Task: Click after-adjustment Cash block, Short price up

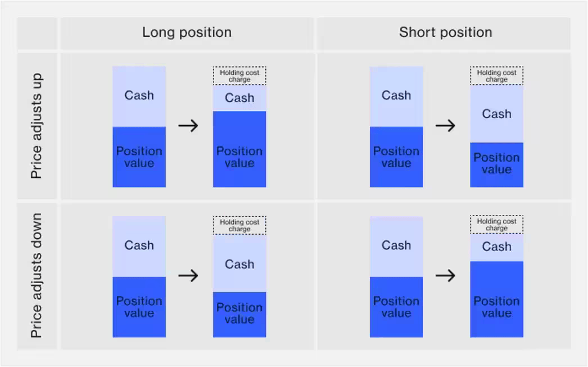Action: pyautogui.click(x=496, y=114)
